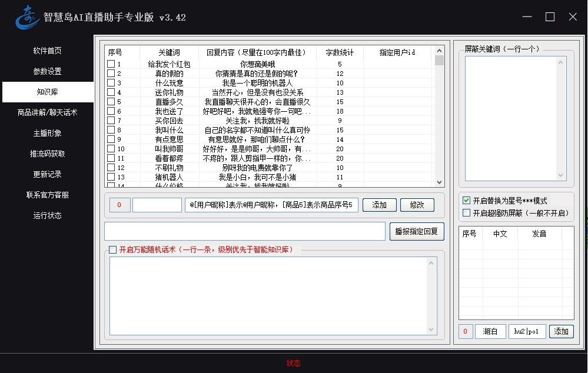Enable 开启超强防屏蔽 checkbox
The height and width of the screenshot is (373, 588).
[467, 213]
